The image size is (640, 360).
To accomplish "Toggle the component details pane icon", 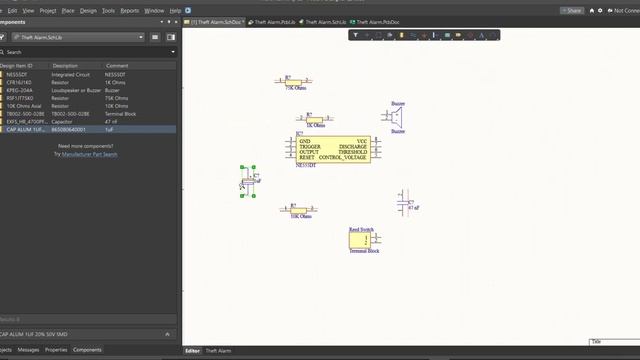I will [171, 37].
